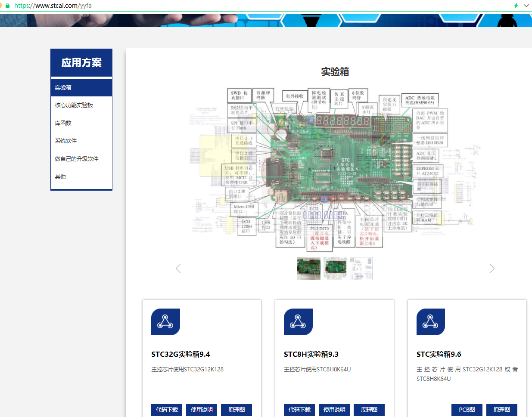532x417 pixels.
Task: Show next carousel image with right arrow
Action: [492, 269]
